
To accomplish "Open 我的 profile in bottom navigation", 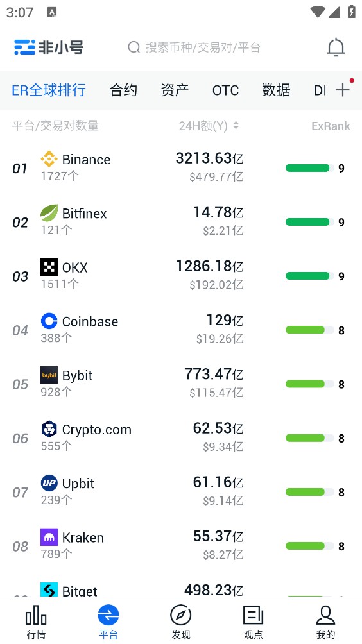I will click(325, 622).
